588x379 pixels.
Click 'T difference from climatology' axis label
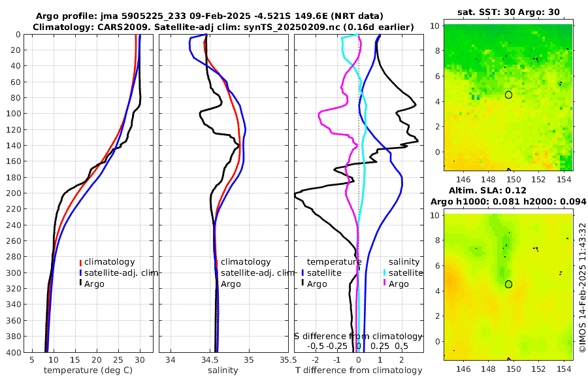[x=359, y=371]
